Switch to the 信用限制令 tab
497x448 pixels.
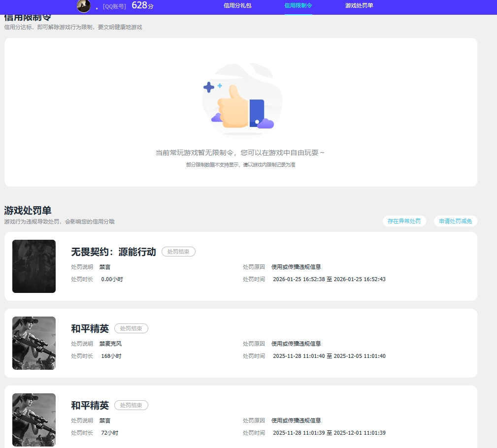(298, 6)
